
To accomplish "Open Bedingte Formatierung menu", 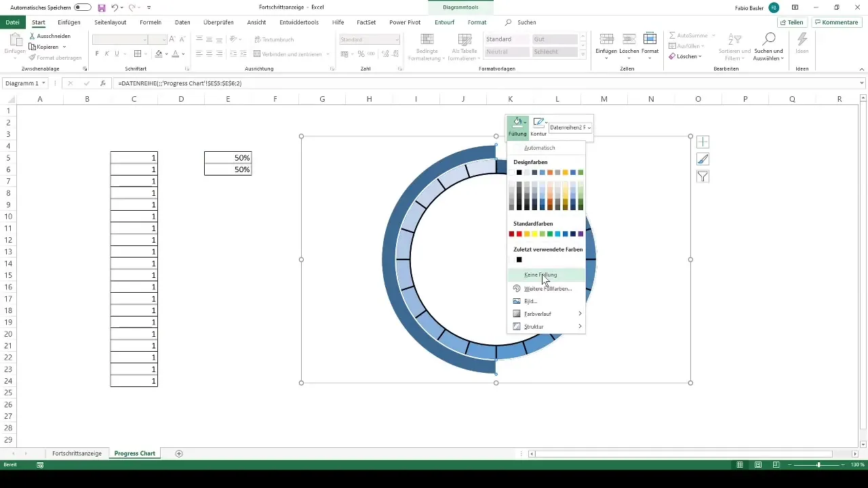I will tap(427, 47).
